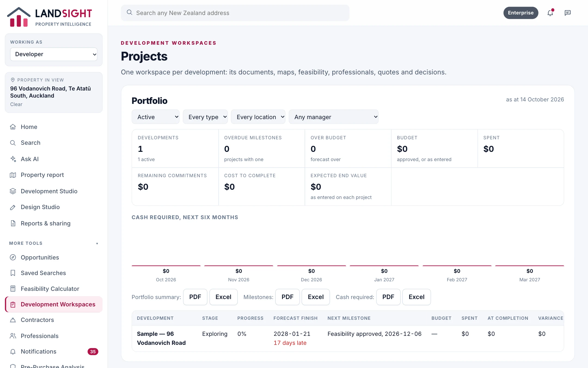This screenshot has width=588, height=368.
Task: Open Design Studio from the sidebar
Action: (x=54, y=207)
